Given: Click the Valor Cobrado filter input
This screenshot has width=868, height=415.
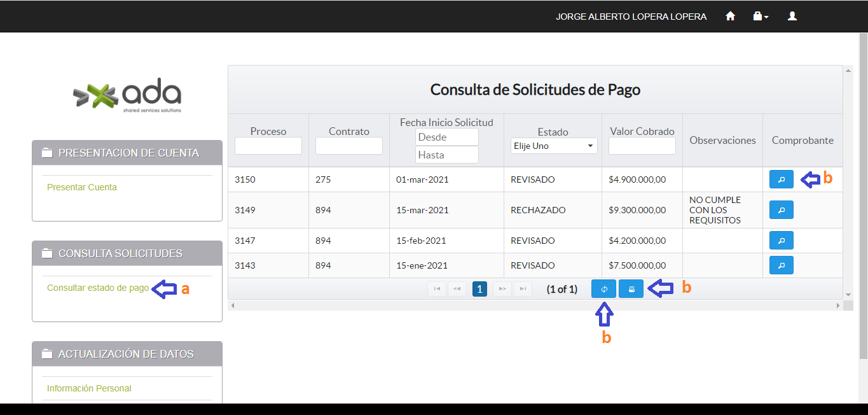Looking at the screenshot, I should (x=642, y=146).
